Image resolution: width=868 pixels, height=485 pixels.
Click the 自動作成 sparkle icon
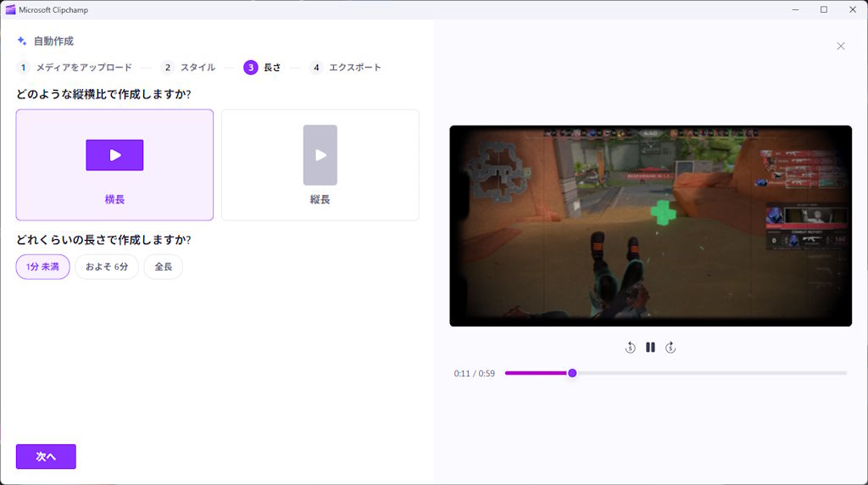pos(22,41)
